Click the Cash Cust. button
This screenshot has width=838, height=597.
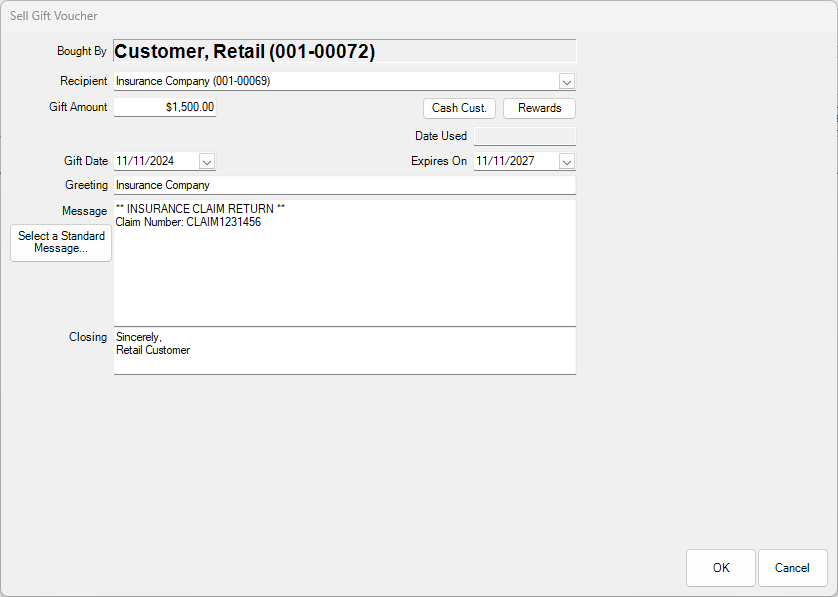tap(459, 108)
